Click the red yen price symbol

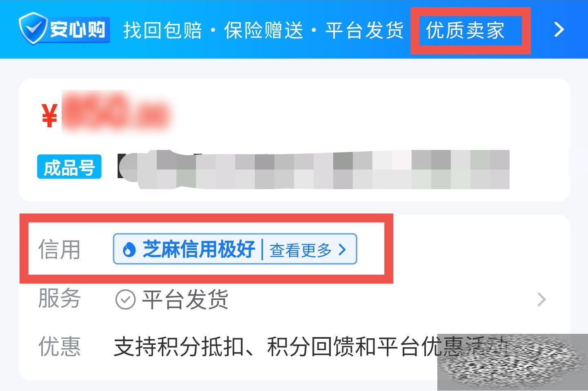coord(49,116)
